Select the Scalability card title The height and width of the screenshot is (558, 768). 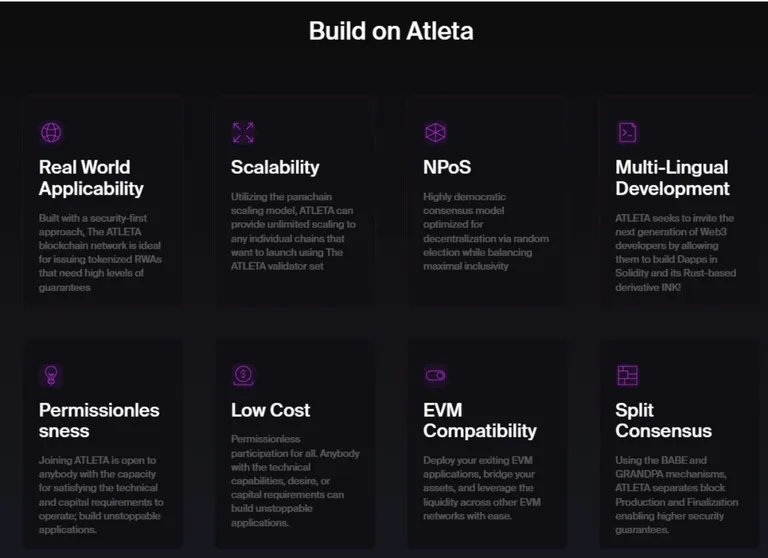[275, 167]
